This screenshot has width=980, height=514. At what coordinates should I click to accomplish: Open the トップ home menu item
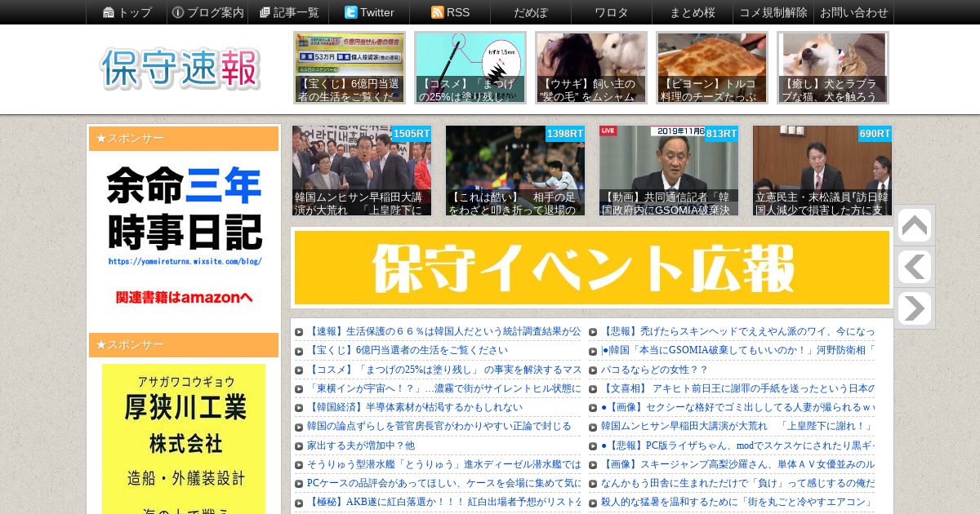127,12
